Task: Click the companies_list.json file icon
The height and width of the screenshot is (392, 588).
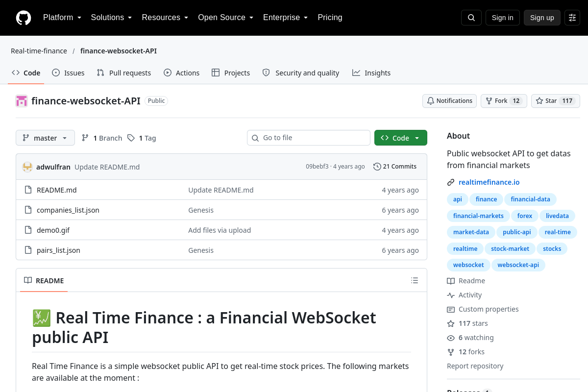Action: tap(28, 210)
